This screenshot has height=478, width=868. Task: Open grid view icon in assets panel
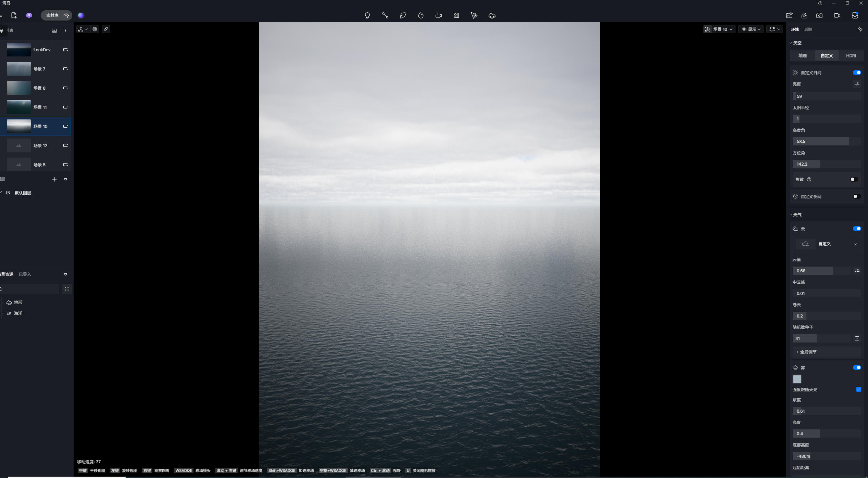[67, 289]
